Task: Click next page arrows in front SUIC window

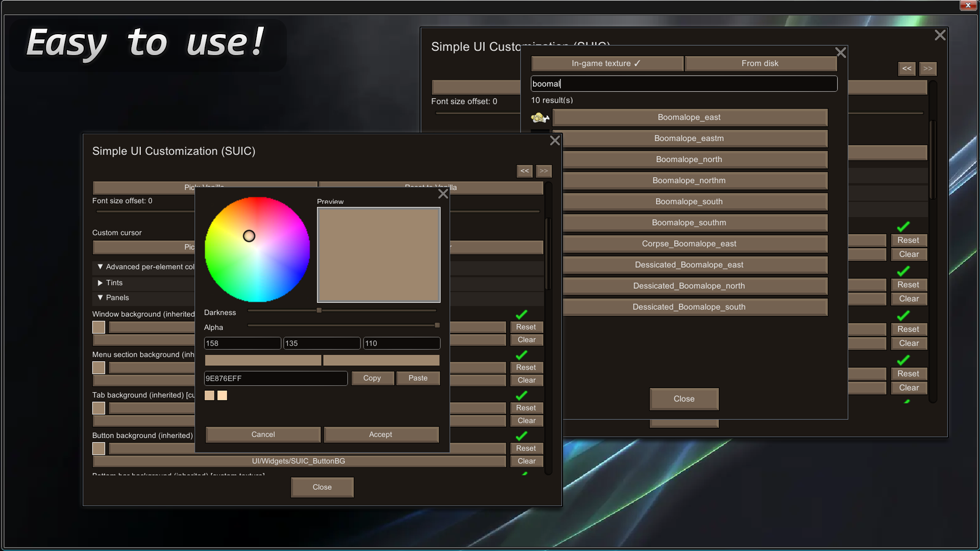Action: point(544,171)
